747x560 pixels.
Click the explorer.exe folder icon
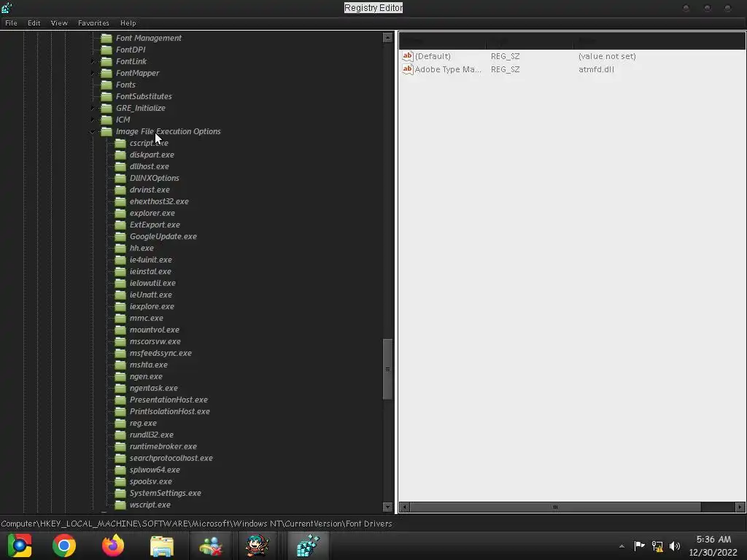pyautogui.click(x=120, y=213)
